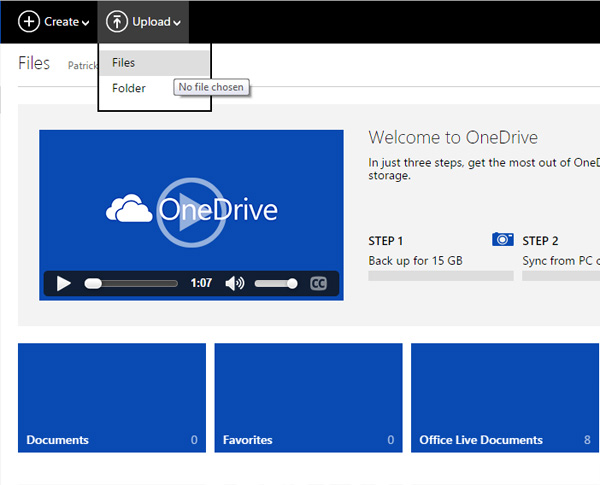Click the Create plus circle icon
The height and width of the screenshot is (485, 600).
tap(30, 21)
